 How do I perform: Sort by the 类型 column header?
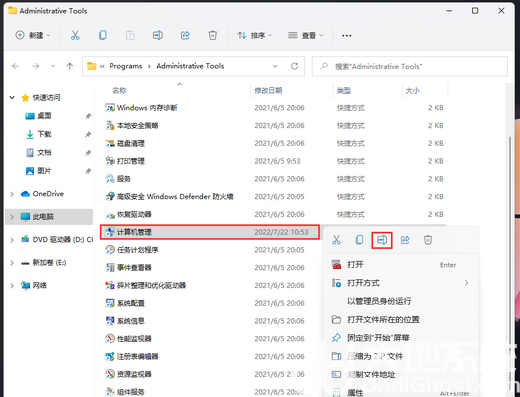pyautogui.click(x=344, y=90)
